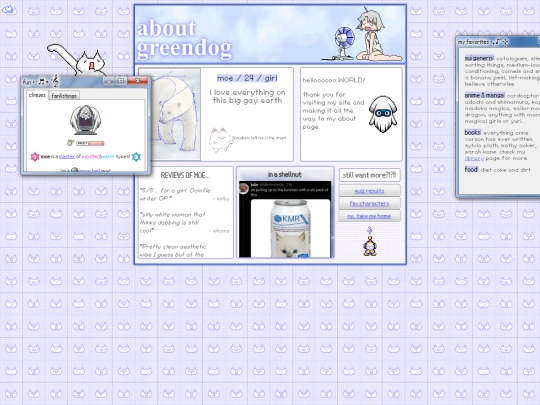
Task: Open the 'library' link in favorites window
Action: [x=474, y=158]
